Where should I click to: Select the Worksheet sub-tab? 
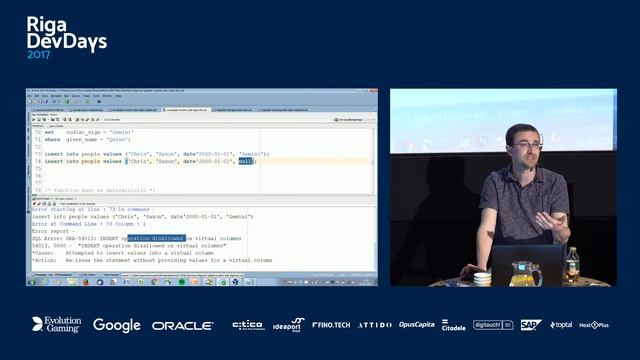pos(38,126)
